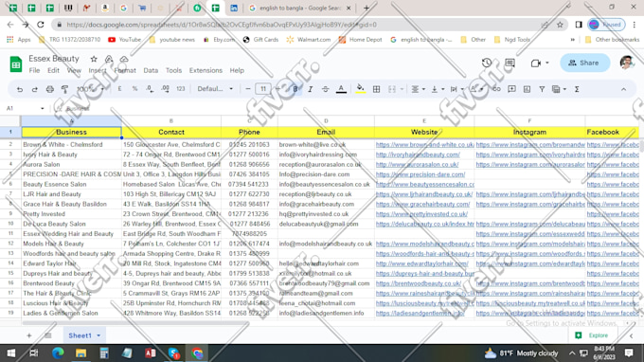Redo action using toolbar arrow
The width and height of the screenshot is (644, 362).
(34, 89)
